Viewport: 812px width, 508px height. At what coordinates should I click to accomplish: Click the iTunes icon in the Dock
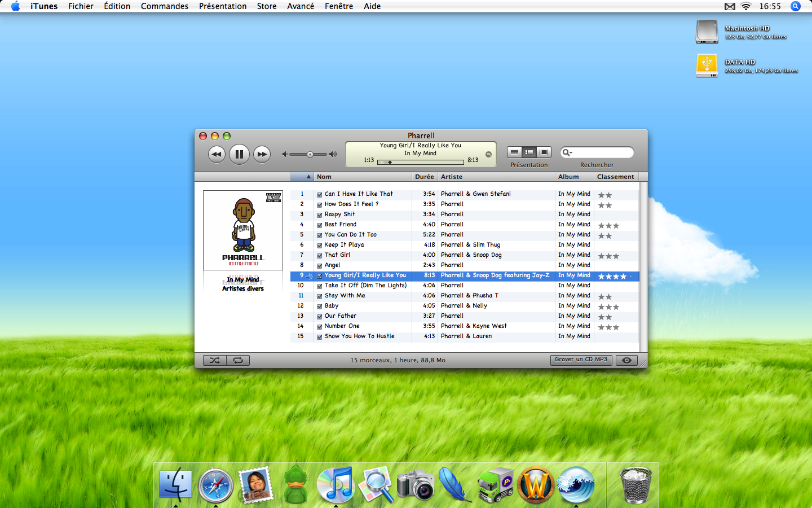[336, 484]
